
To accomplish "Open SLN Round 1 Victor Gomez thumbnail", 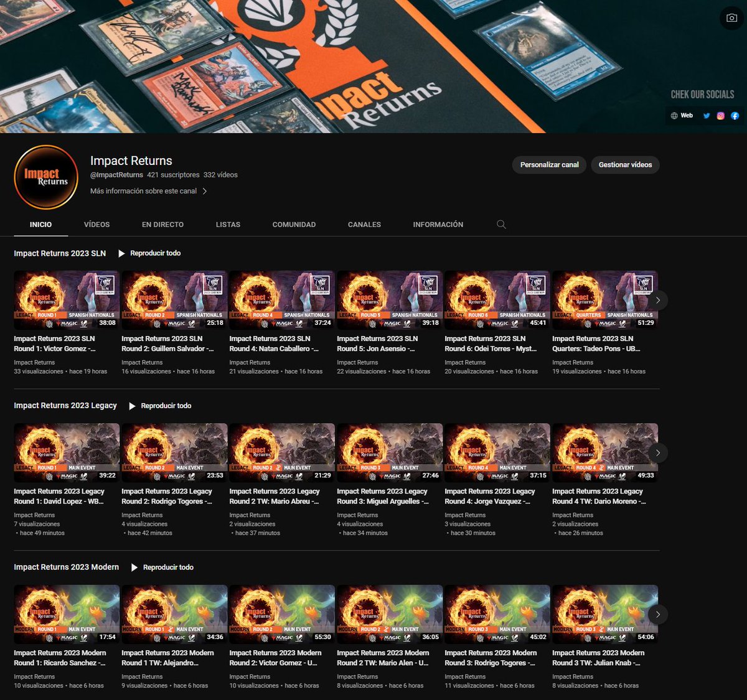I will (67, 300).
